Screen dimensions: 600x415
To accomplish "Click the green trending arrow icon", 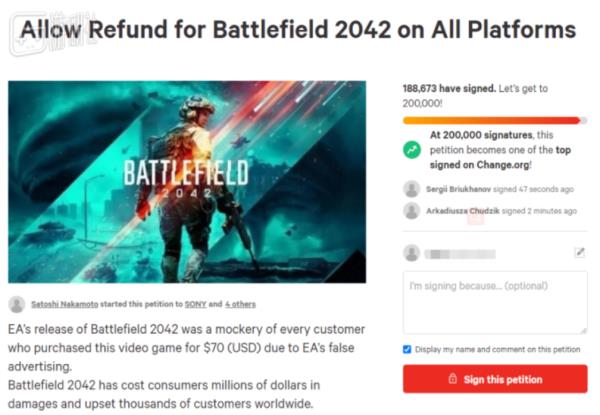I will (411, 148).
